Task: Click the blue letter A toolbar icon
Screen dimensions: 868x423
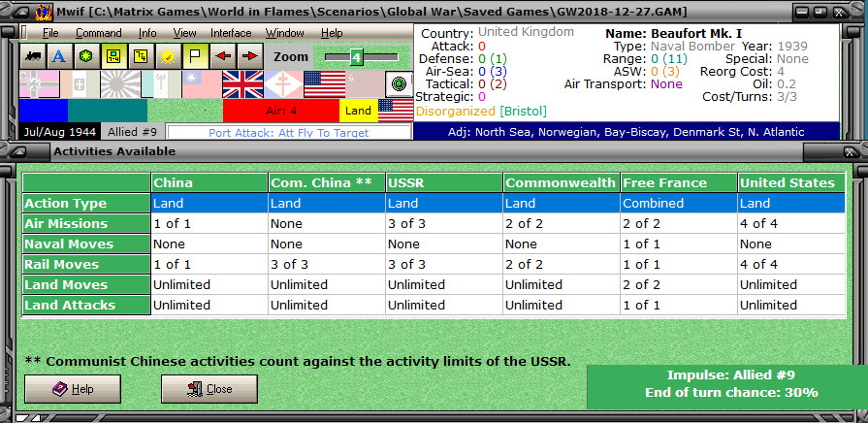Action: coord(60,56)
